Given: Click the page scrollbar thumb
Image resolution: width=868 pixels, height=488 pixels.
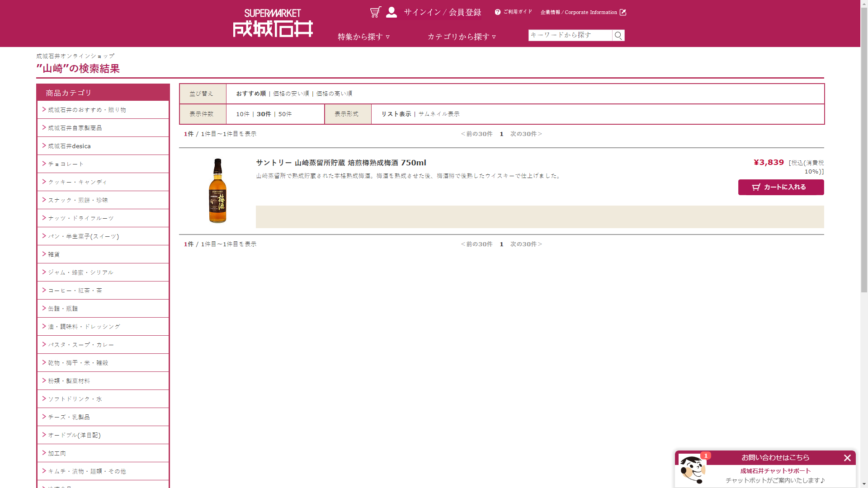Looking at the screenshot, I should [864, 149].
